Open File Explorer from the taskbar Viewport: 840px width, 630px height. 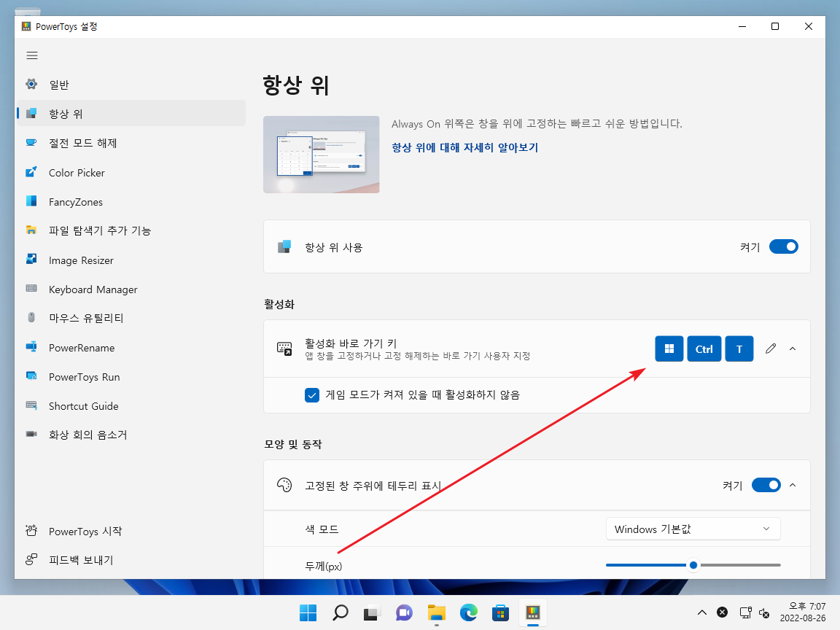[437, 612]
